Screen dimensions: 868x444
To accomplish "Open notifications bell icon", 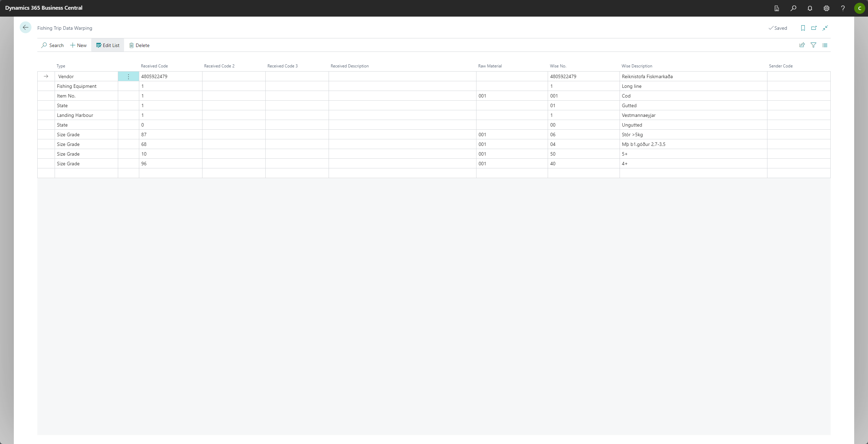I will coord(810,8).
